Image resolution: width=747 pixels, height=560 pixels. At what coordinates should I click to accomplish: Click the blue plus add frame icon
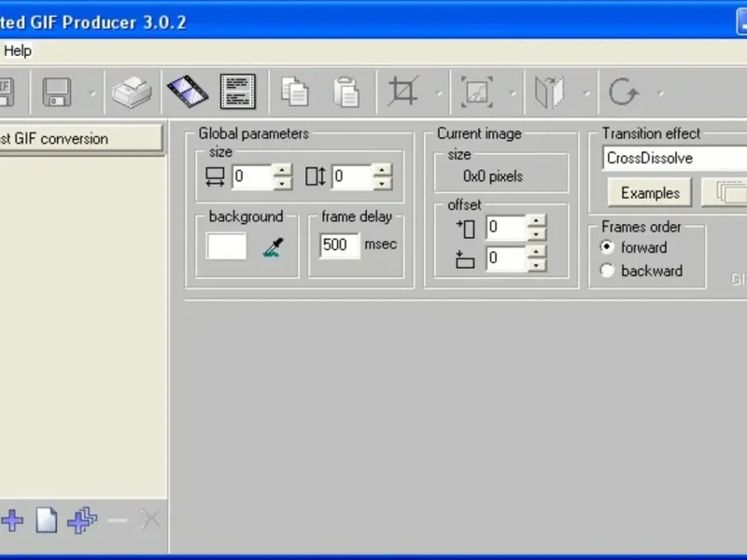pos(12,520)
